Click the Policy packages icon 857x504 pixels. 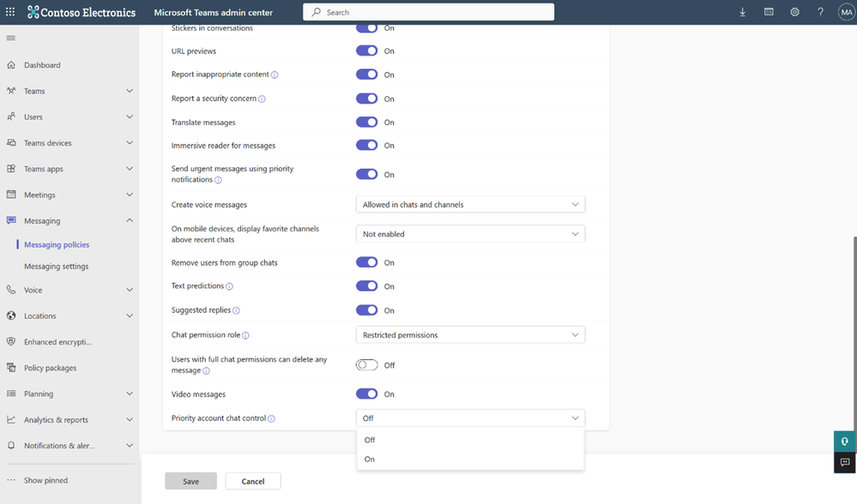[11, 368]
